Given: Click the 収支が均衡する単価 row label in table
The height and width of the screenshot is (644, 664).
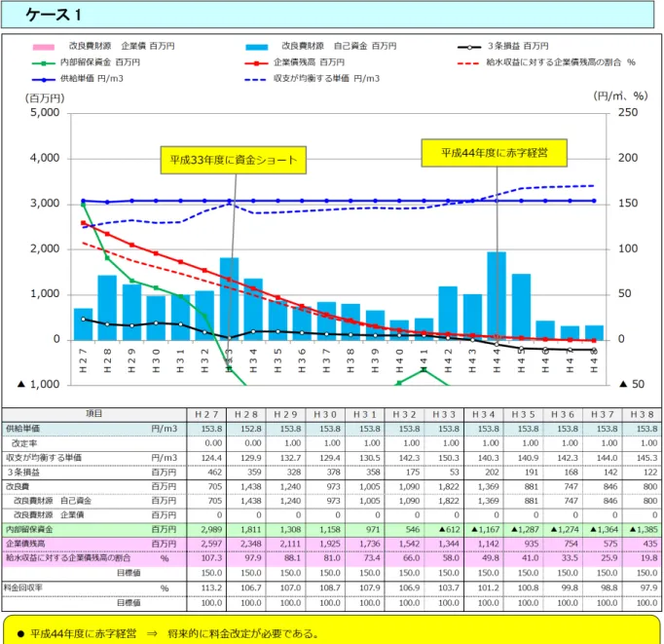Looking at the screenshot, I should (x=44, y=458).
